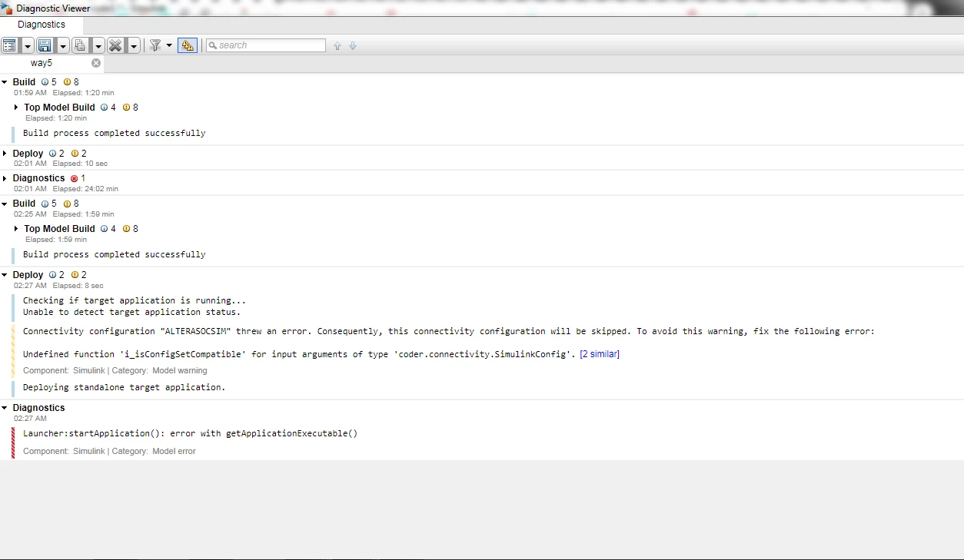The width and height of the screenshot is (964, 560).
Task: Click inside the search field
Action: pyautogui.click(x=266, y=45)
